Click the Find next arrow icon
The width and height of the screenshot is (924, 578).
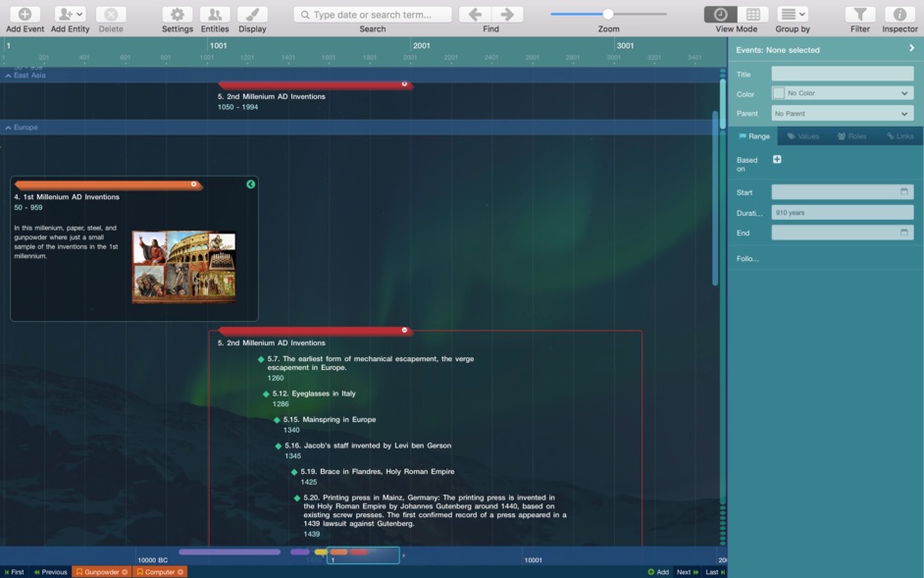pyautogui.click(x=508, y=14)
